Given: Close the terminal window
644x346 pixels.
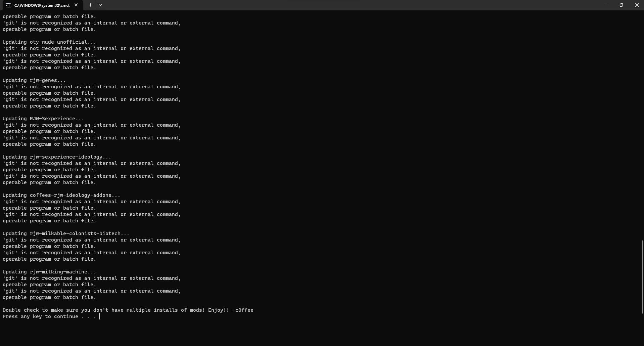Looking at the screenshot, I should [637, 5].
